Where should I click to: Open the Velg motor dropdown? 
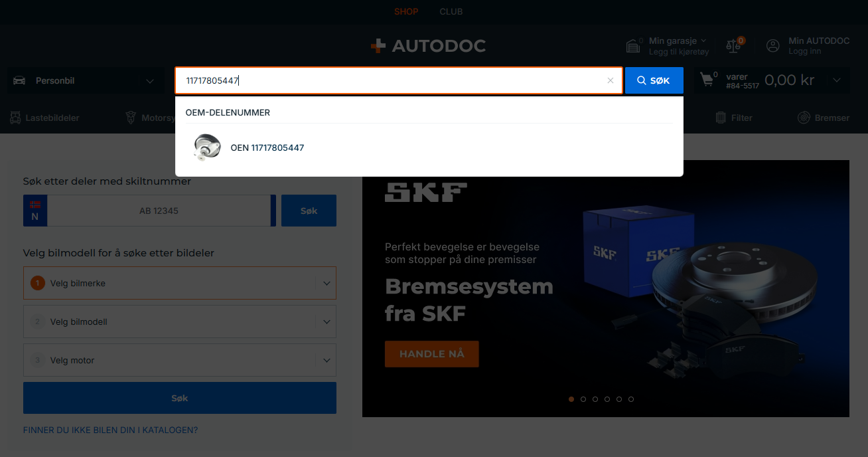pyautogui.click(x=180, y=360)
